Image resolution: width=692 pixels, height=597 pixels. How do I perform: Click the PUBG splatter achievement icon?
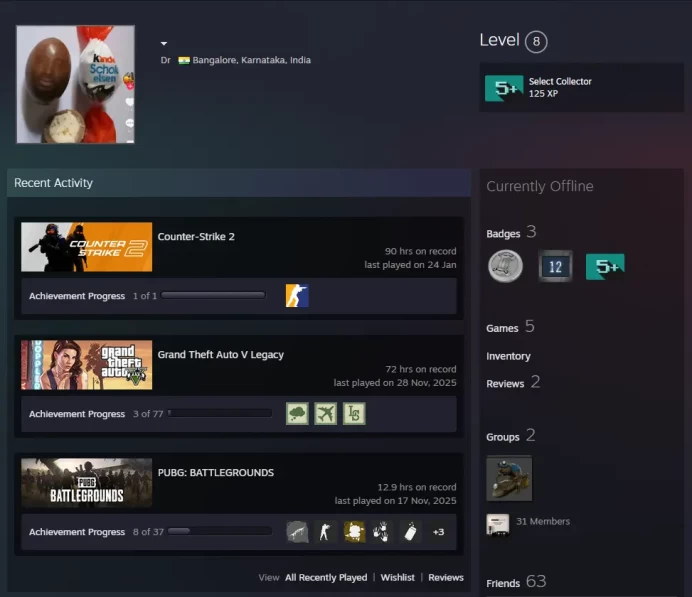(x=354, y=532)
